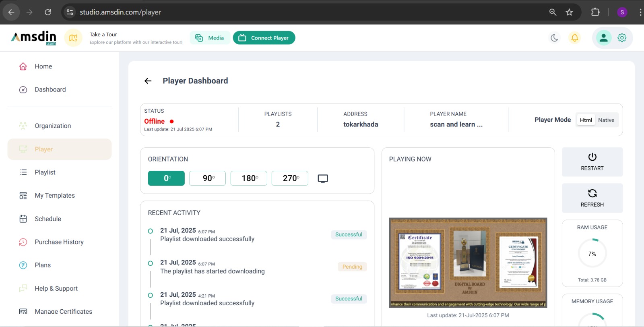
Task: Click the monitor screen icon in Orientation
Action: (x=323, y=178)
